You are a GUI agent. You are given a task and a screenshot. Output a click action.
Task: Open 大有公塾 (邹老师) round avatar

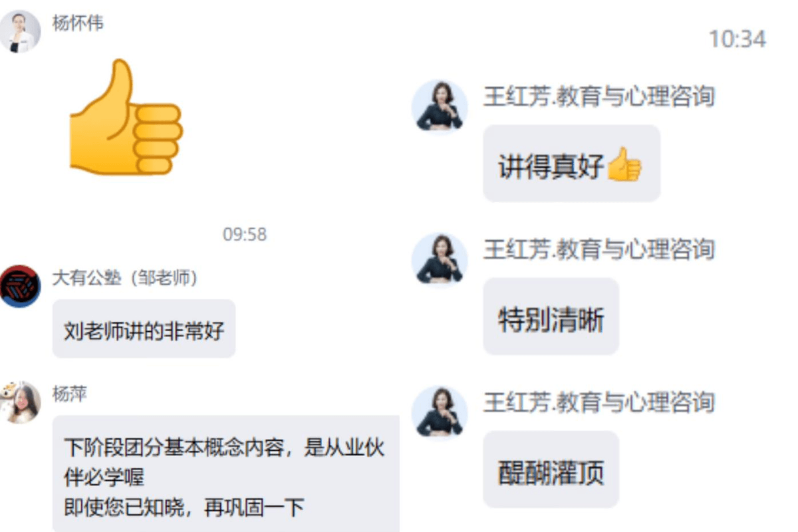[20, 286]
